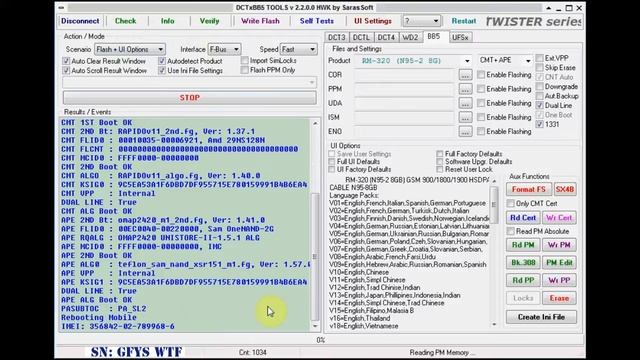Open the Info toolbar button
This screenshot has height=360, width=640.
(167, 21)
